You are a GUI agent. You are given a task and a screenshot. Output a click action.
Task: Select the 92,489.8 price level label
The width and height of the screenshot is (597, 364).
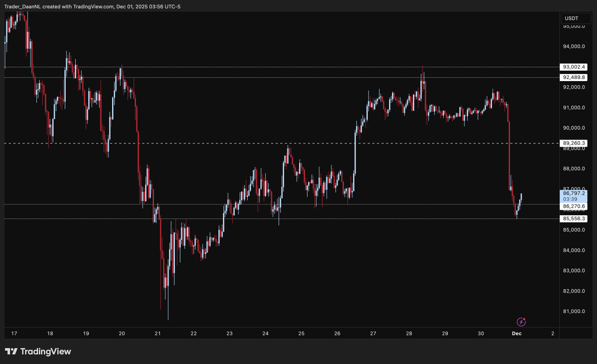[x=574, y=78]
